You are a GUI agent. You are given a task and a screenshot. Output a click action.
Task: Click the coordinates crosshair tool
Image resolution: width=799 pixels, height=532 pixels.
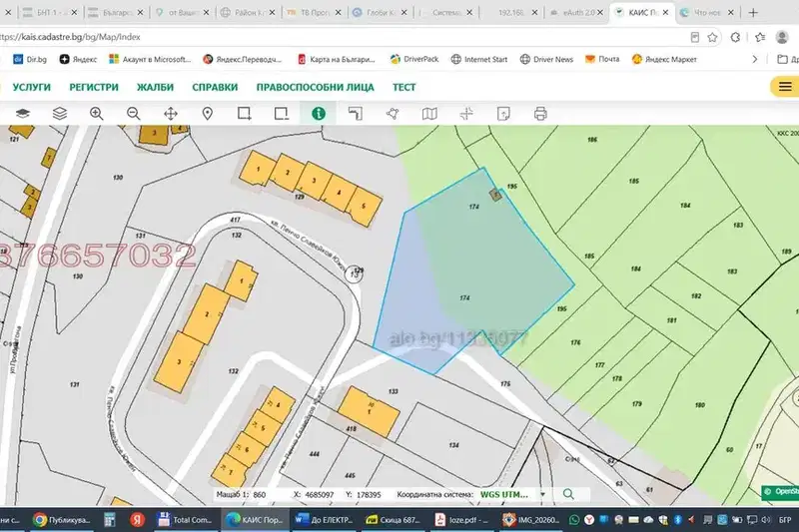466,113
